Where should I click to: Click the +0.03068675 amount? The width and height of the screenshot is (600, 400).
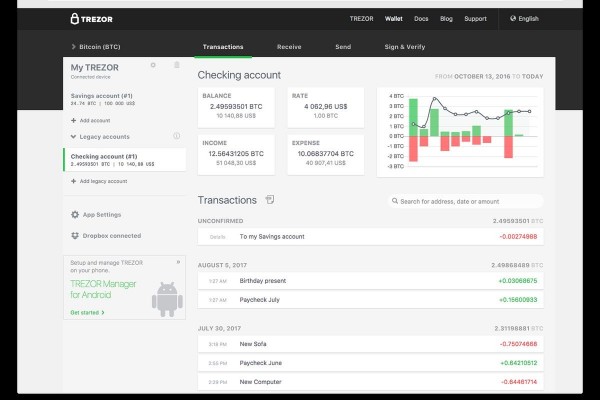[518, 281]
